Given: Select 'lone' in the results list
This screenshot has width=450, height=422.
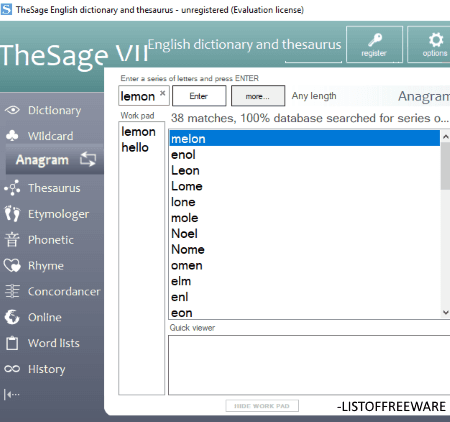Looking at the screenshot, I should pos(305,202).
